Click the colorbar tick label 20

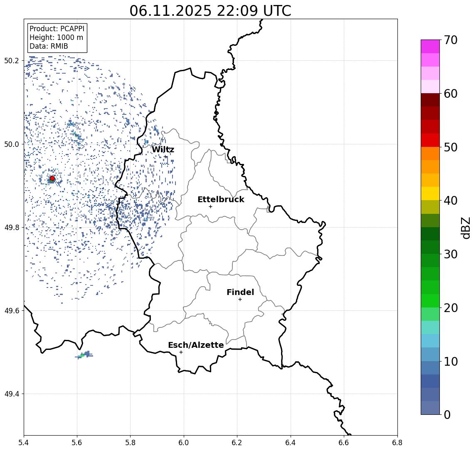[x=451, y=307]
